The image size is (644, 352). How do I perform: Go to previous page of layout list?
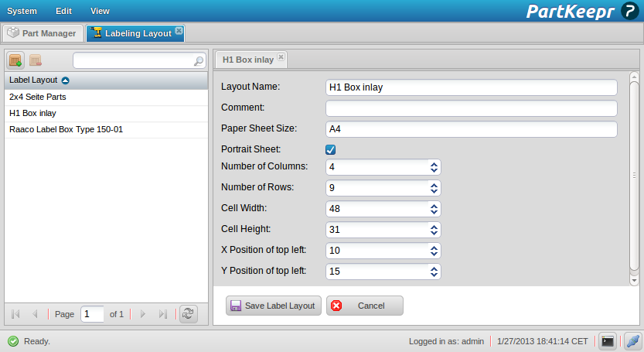tap(35, 314)
